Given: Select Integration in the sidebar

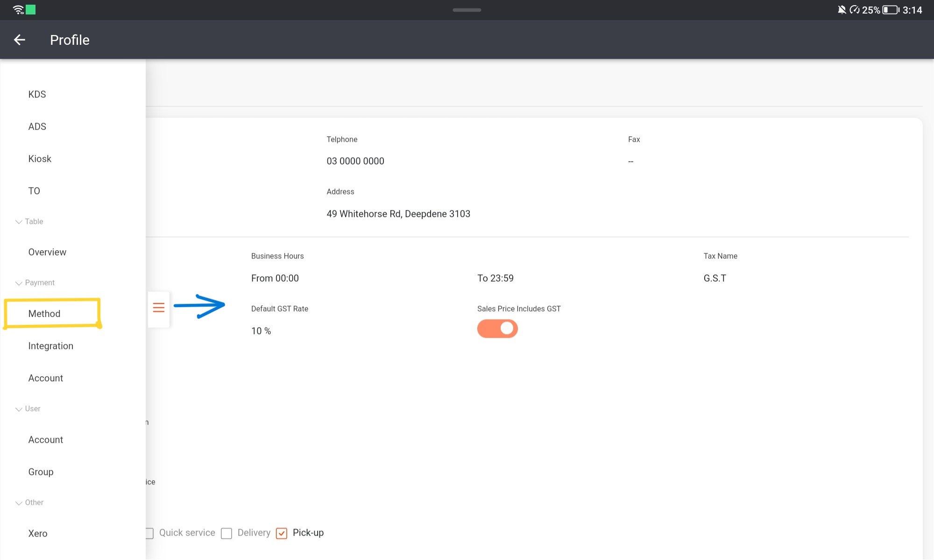Looking at the screenshot, I should (x=50, y=346).
